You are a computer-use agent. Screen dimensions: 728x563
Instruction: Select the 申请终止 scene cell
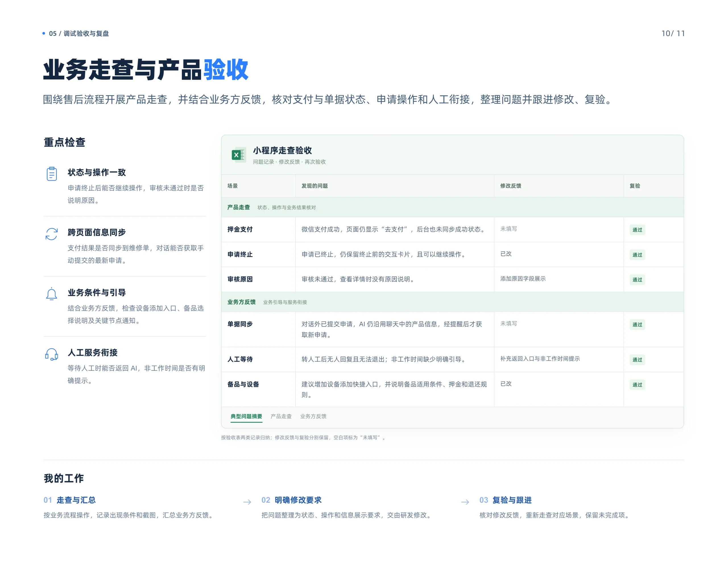[x=258, y=254]
